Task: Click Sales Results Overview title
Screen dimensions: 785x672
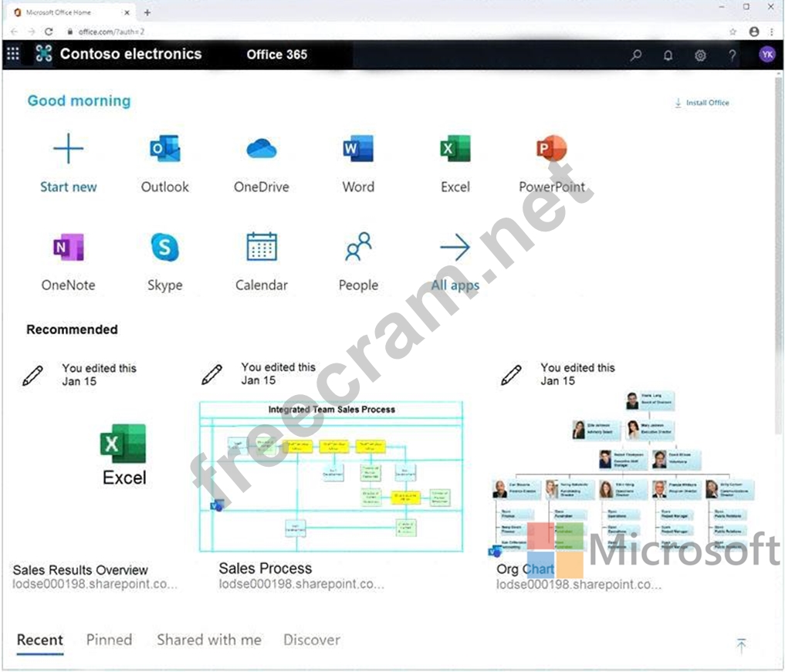Action: [x=80, y=570]
